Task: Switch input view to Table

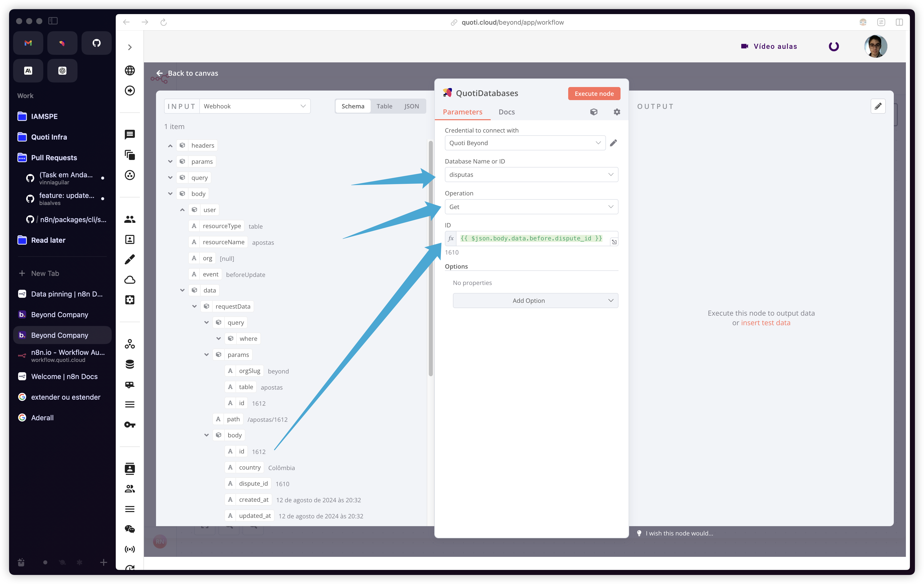Action: (x=384, y=106)
